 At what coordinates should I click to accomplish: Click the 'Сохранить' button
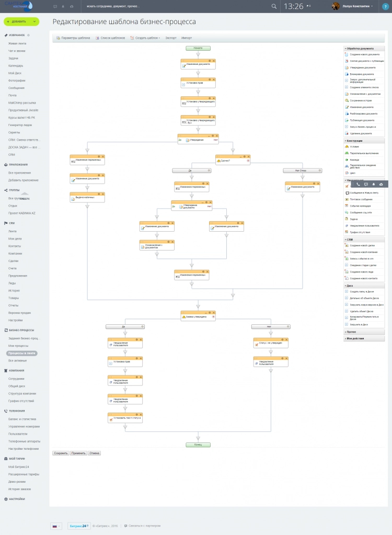point(61,453)
